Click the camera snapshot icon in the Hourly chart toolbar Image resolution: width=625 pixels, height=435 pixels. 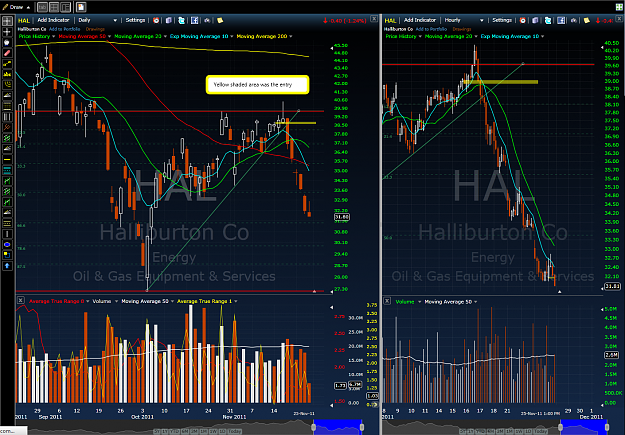(x=574, y=20)
